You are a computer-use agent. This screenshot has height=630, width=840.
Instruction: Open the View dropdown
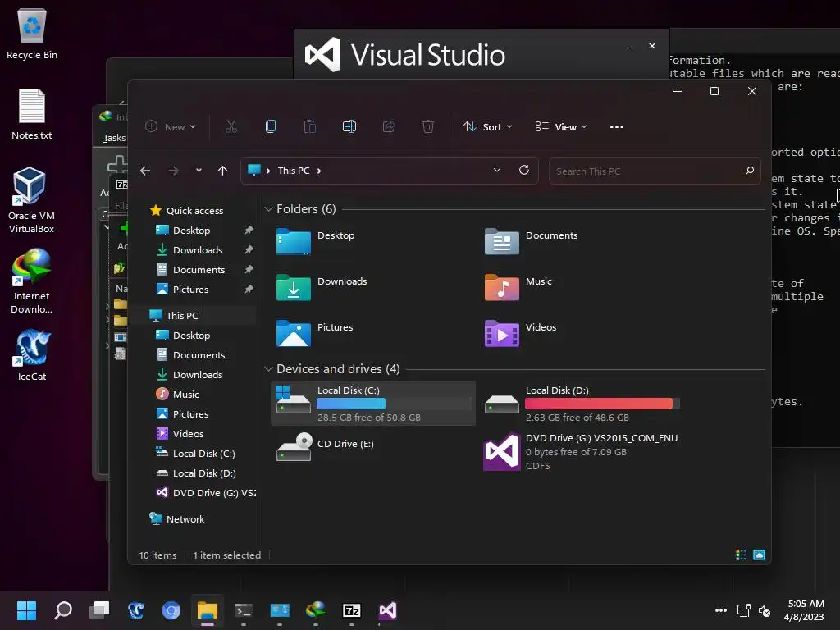tap(561, 126)
